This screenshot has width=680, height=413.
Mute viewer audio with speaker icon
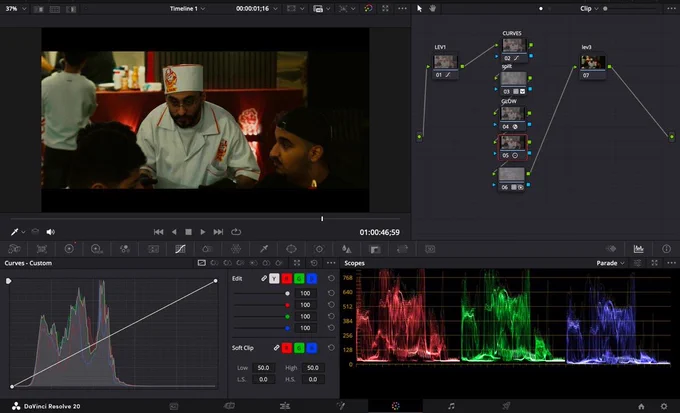[51, 232]
